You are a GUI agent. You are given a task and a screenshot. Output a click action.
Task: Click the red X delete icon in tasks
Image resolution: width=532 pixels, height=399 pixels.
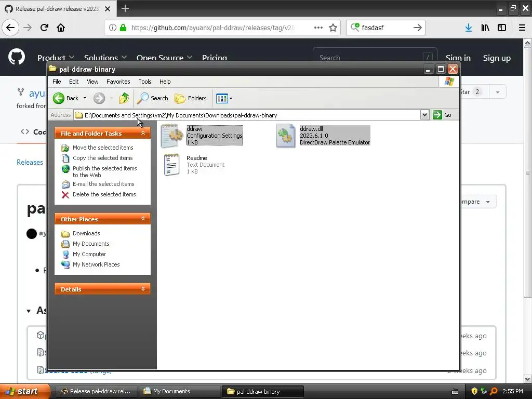click(x=65, y=195)
